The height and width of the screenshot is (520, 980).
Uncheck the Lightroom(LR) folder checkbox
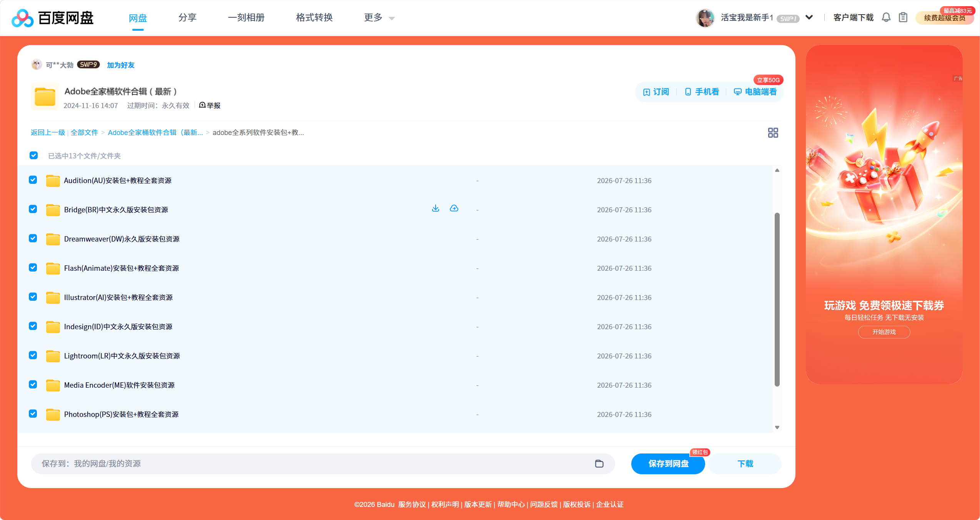(33, 355)
